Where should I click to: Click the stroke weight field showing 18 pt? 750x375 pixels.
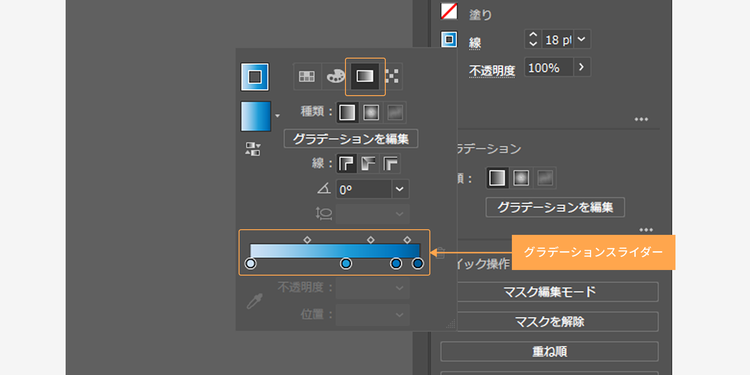coord(557,39)
